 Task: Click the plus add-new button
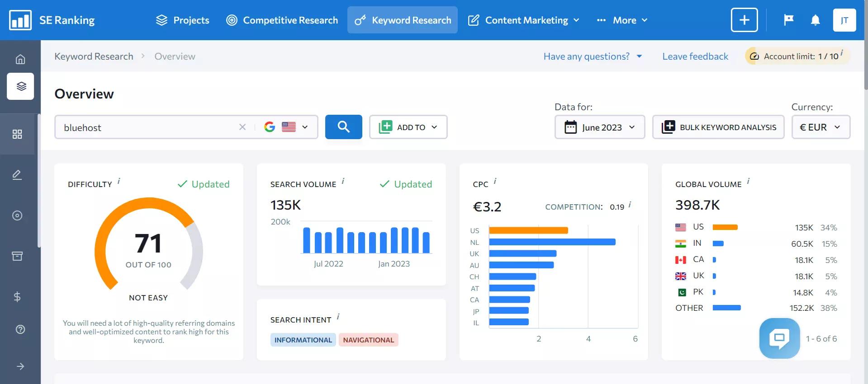pos(745,20)
